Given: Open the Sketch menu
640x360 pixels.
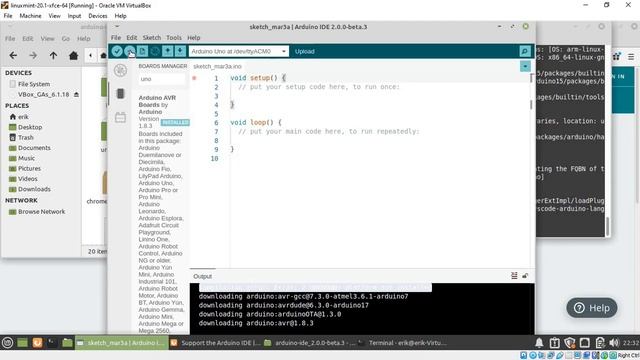Looking at the screenshot, I should click(151, 38).
